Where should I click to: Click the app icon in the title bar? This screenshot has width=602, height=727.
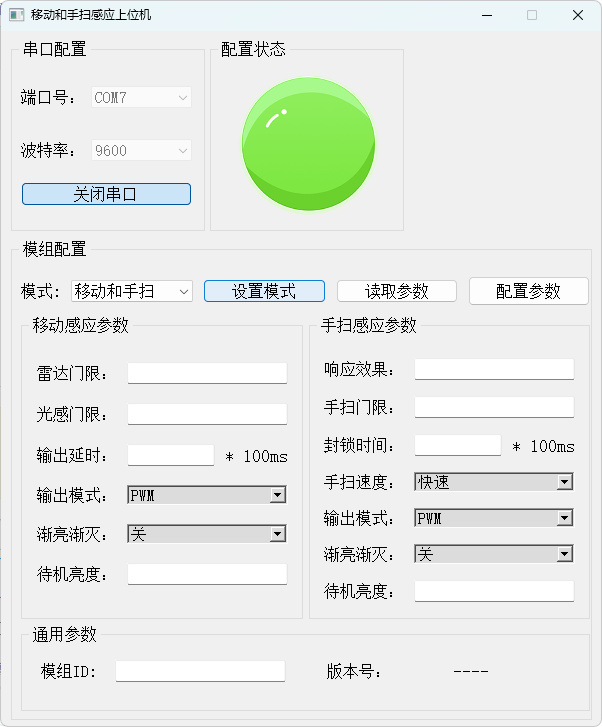17,15
